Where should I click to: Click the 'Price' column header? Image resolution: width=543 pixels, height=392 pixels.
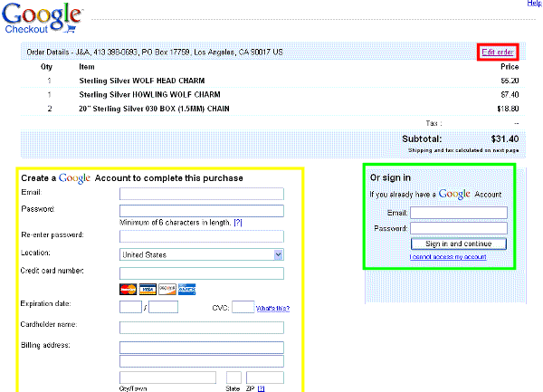(510, 67)
